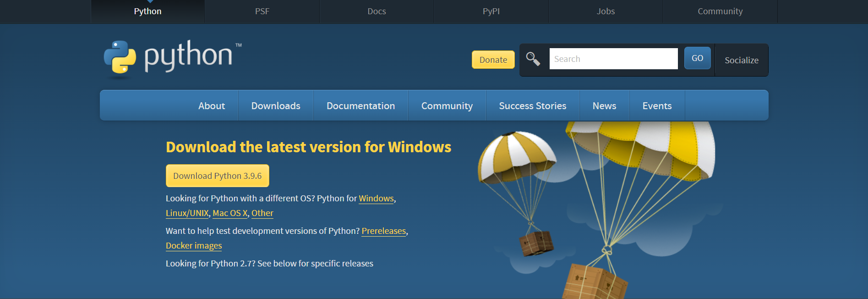The width and height of the screenshot is (868, 299).
Task: Focus the Search input field
Action: point(613,59)
